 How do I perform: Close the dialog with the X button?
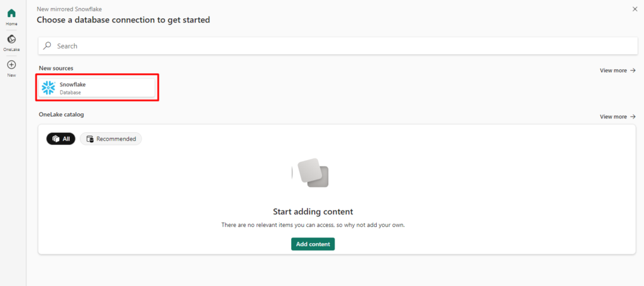point(635,9)
